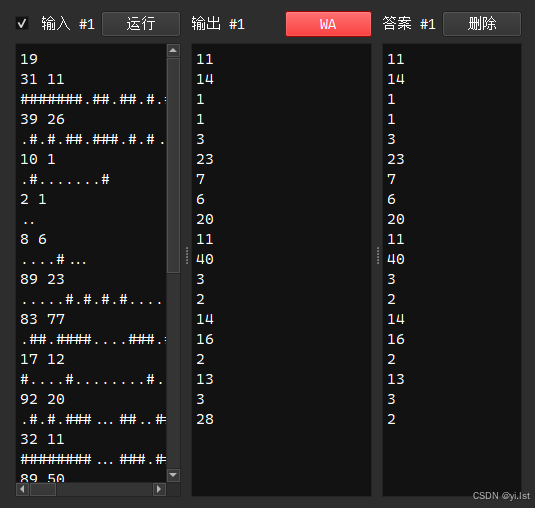Click the input line '8 6'
Viewport: 535px width, 508px height.
33,240
